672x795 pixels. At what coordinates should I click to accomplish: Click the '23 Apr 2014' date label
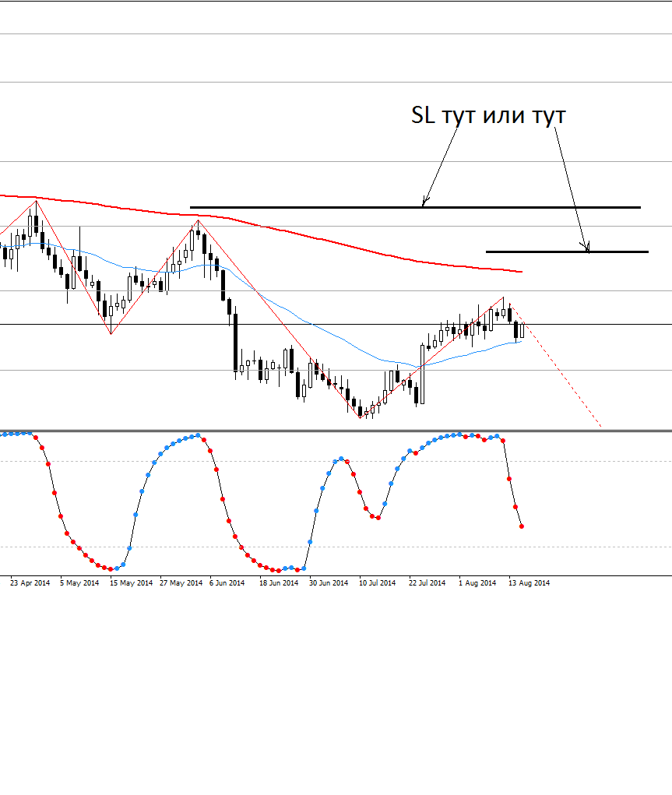tap(30, 583)
